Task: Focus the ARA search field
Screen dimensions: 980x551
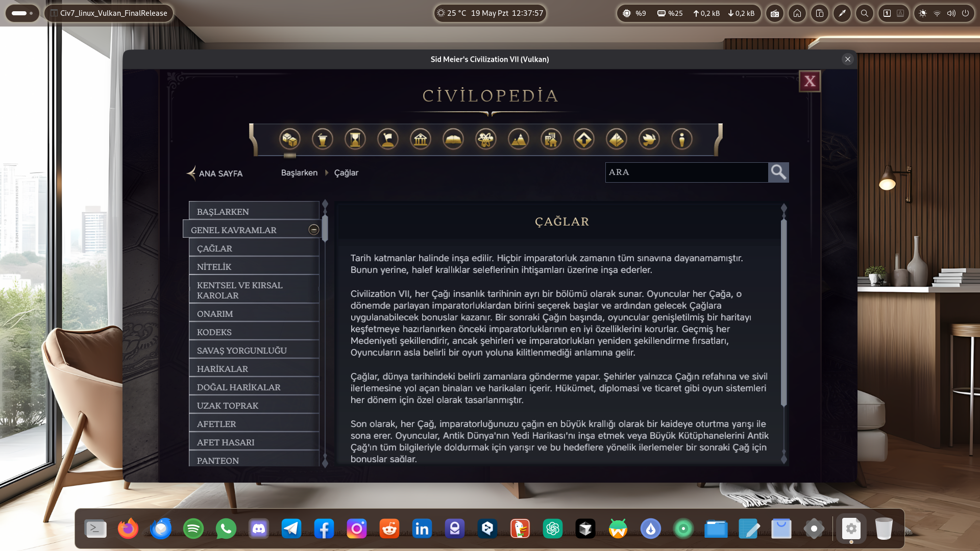Action: (x=687, y=172)
